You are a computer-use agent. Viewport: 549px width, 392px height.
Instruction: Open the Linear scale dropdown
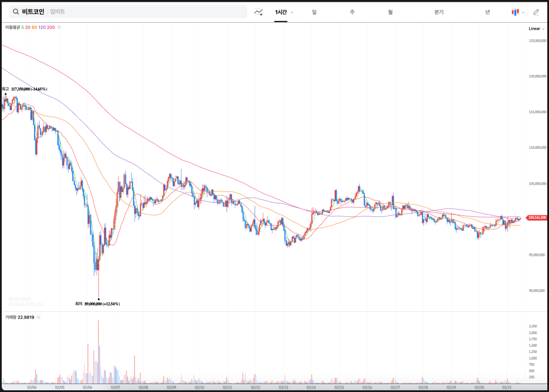536,28
